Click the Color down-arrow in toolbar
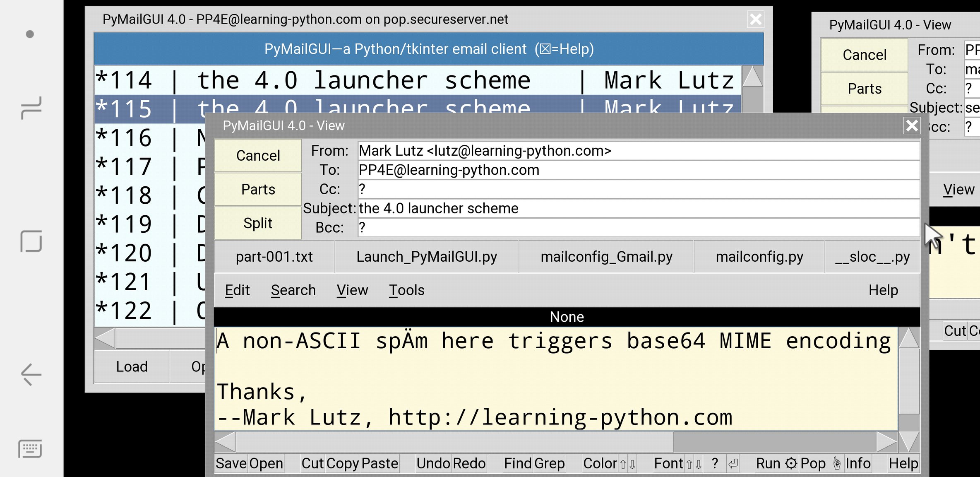Screen dimensions: 980x477 (632, 464)
